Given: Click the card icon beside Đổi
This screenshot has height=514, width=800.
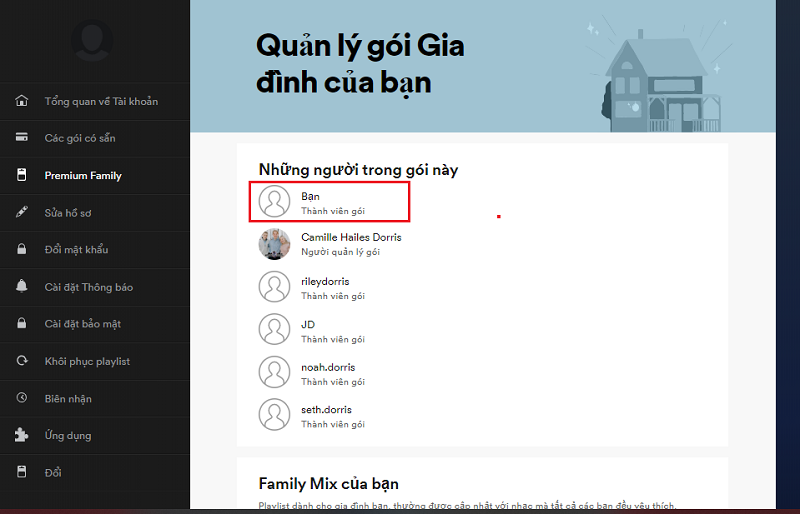Looking at the screenshot, I should 21,472.
